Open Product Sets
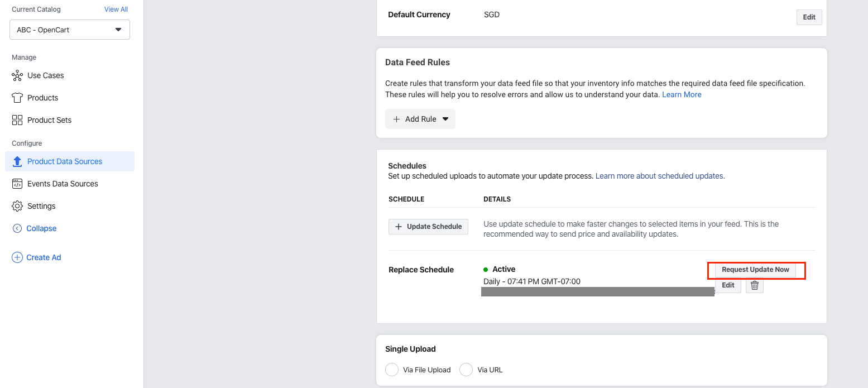The image size is (868, 388). coord(49,119)
